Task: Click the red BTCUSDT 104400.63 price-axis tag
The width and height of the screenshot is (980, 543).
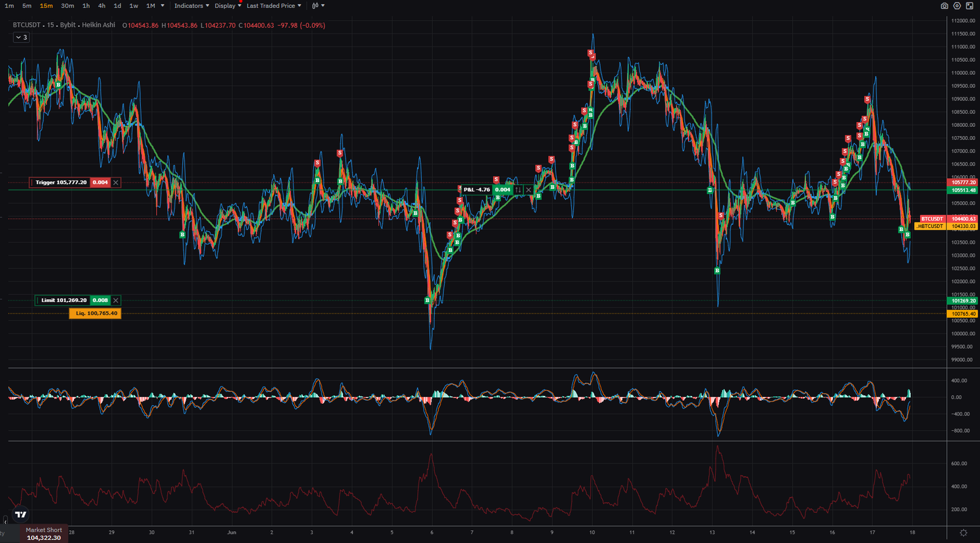Action: (948, 219)
